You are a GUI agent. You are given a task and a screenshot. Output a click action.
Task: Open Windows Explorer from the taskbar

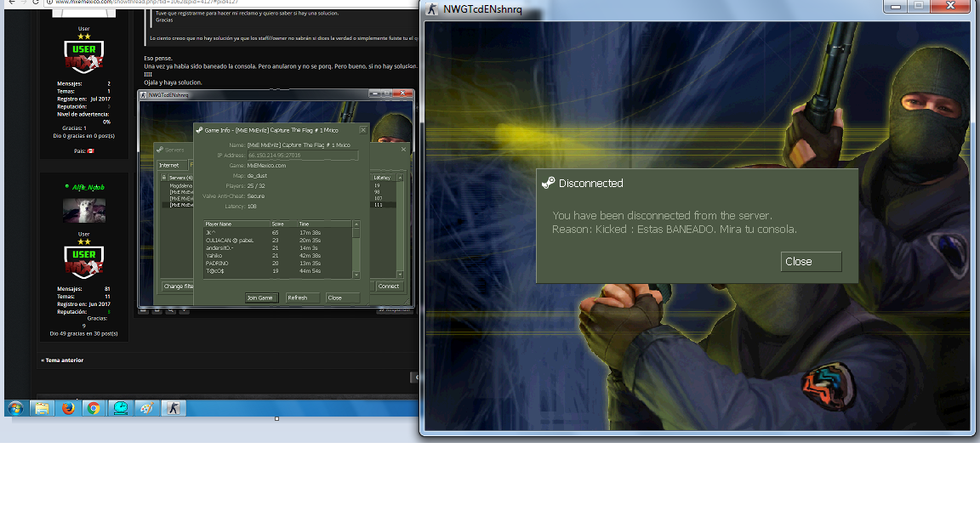click(x=42, y=408)
